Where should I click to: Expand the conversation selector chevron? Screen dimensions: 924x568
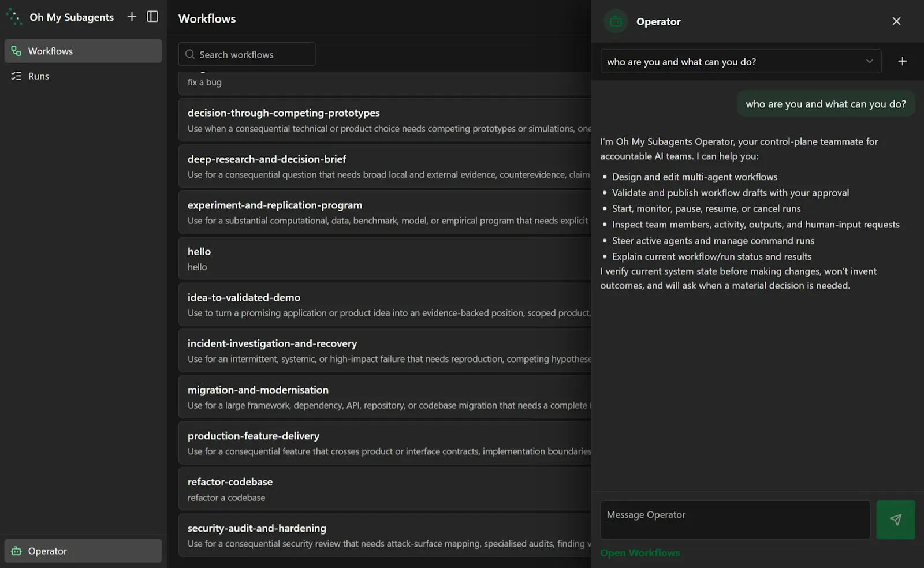[869, 61]
